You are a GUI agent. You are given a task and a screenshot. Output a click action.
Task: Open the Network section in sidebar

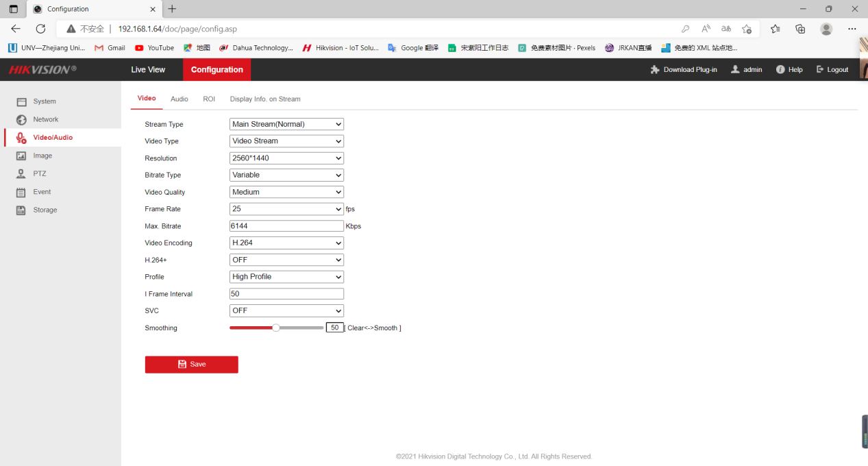tap(45, 119)
